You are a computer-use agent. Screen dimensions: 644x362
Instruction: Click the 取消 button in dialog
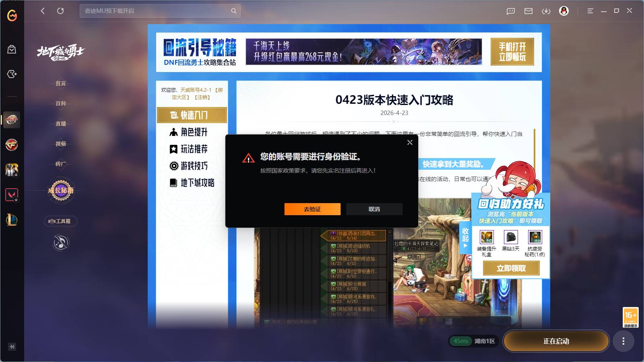[x=374, y=209]
